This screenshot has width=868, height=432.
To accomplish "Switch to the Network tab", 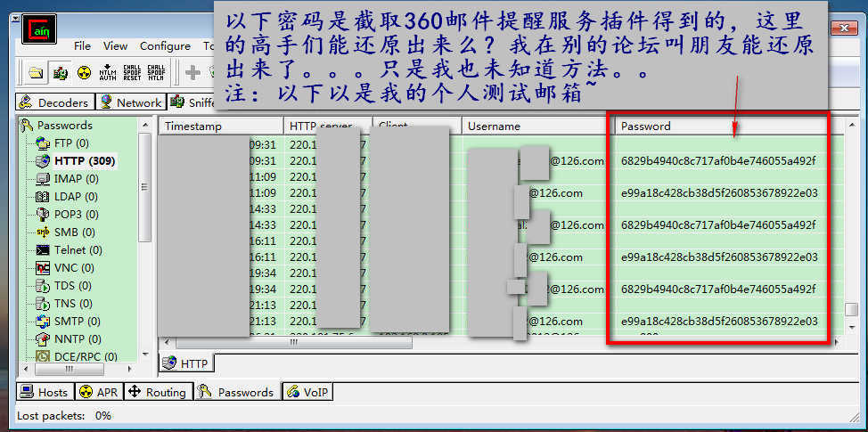I will pyautogui.click(x=132, y=102).
